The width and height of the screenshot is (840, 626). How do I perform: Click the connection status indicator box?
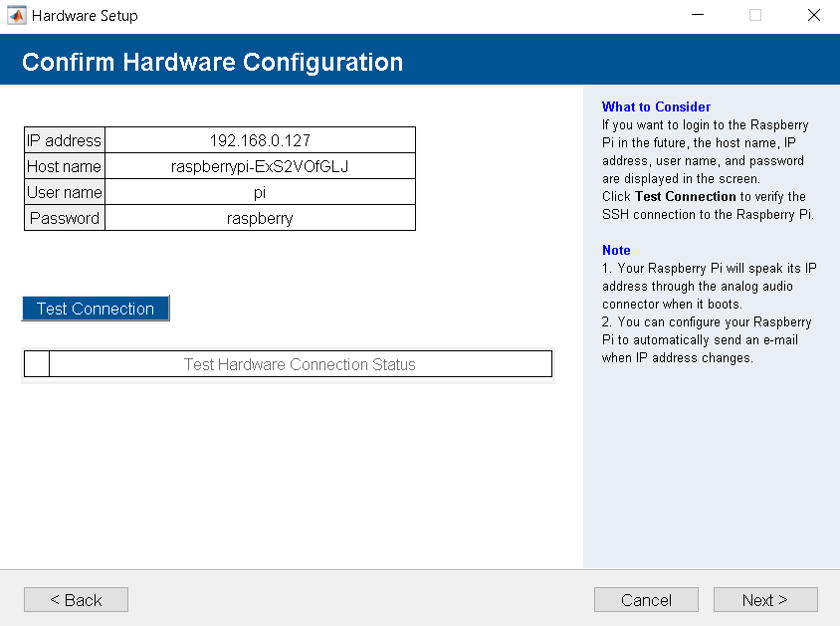36,363
